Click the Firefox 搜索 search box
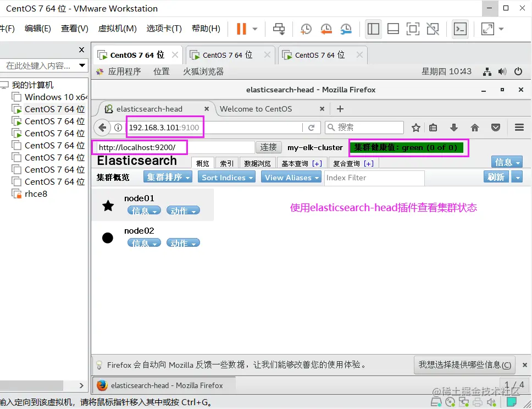Viewport: 532px width, 409px height. point(365,128)
